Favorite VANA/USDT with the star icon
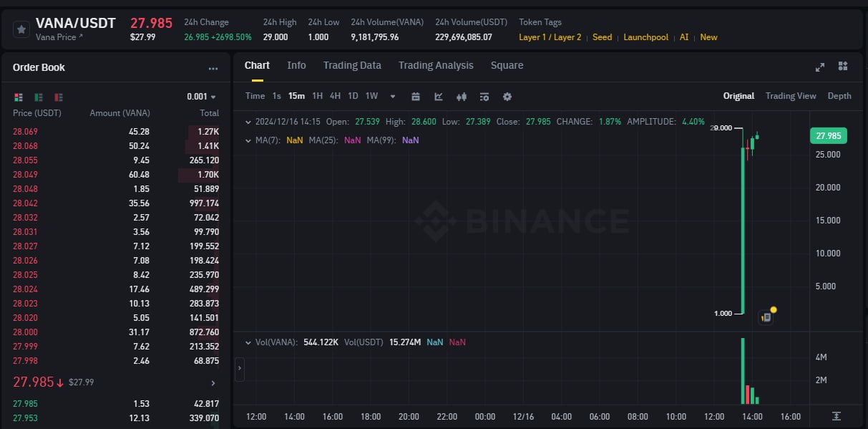The image size is (868, 429). tap(21, 29)
